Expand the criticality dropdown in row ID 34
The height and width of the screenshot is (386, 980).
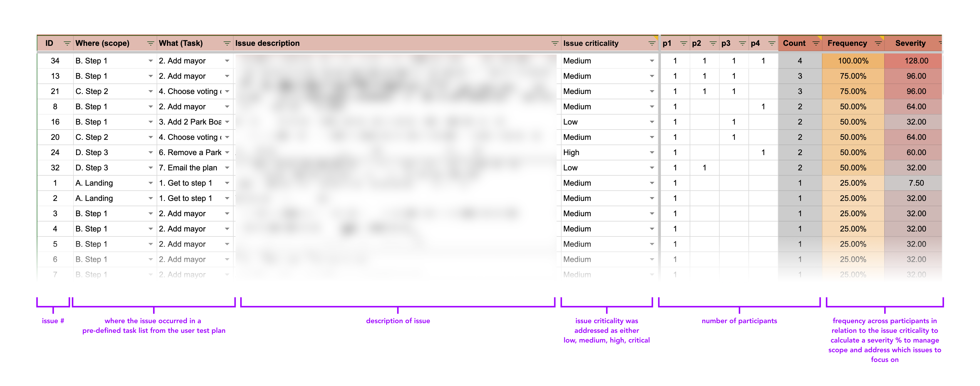click(x=652, y=61)
